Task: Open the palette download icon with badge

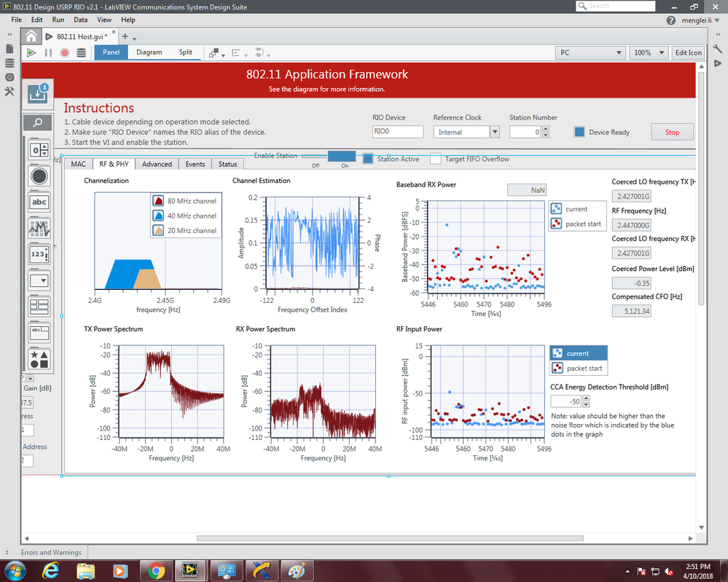Action: pyautogui.click(x=38, y=93)
